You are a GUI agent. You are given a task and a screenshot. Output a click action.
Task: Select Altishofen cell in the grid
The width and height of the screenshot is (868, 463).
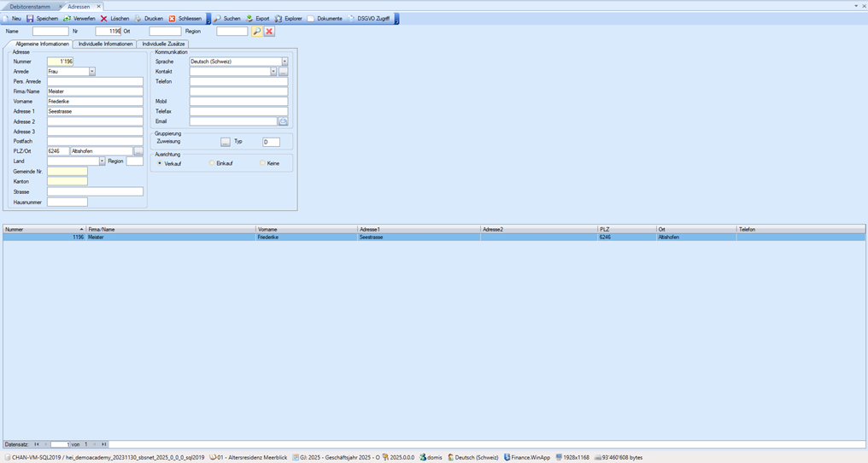696,237
